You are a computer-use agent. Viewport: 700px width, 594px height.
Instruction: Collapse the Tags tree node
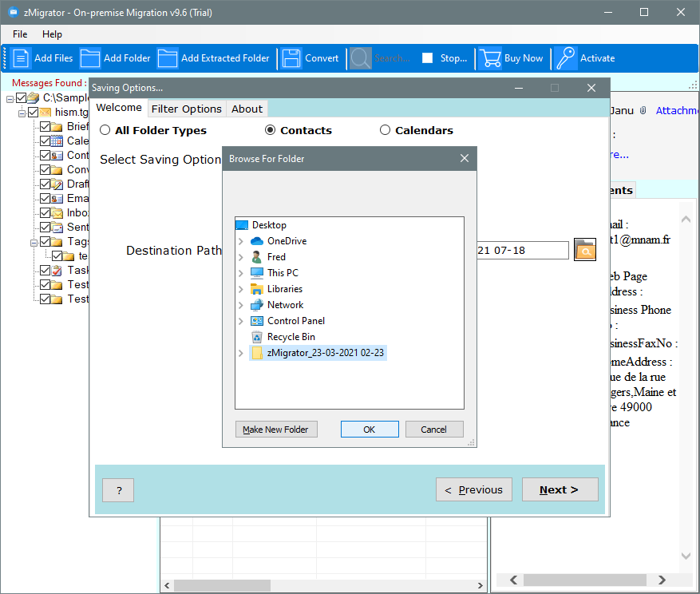tap(34, 243)
